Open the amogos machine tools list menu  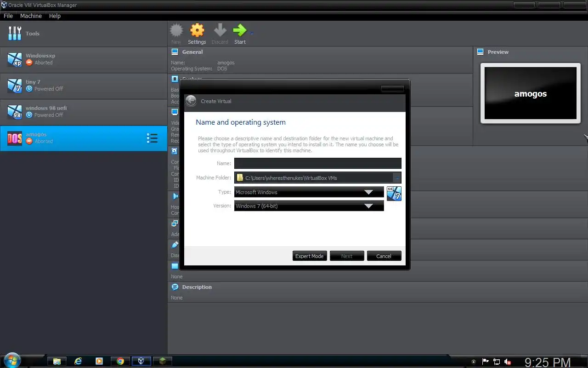pyautogui.click(x=152, y=138)
